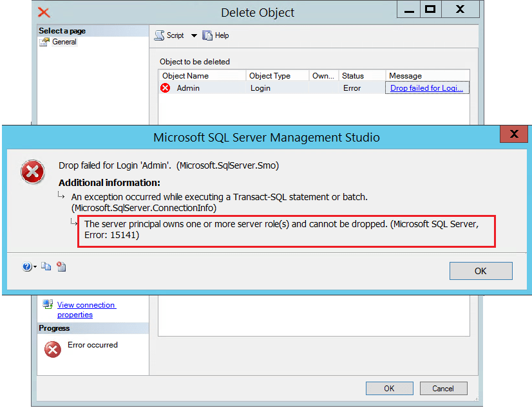532x408 pixels.
Task: Click the 'Error occurred' progress text
Action: point(93,345)
